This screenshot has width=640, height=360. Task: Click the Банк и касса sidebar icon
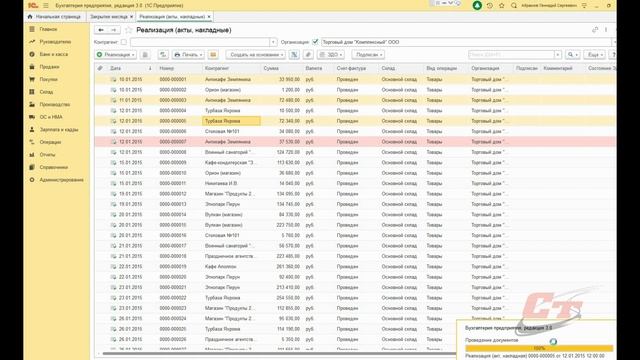32,54
